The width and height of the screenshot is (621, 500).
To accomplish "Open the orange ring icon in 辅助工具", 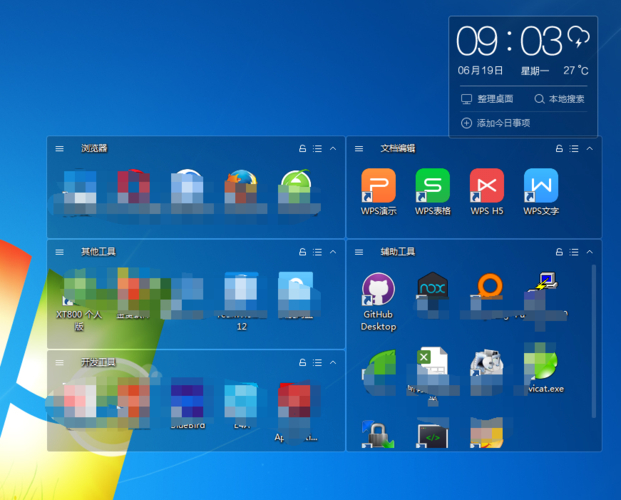I will click(x=490, y=286).
